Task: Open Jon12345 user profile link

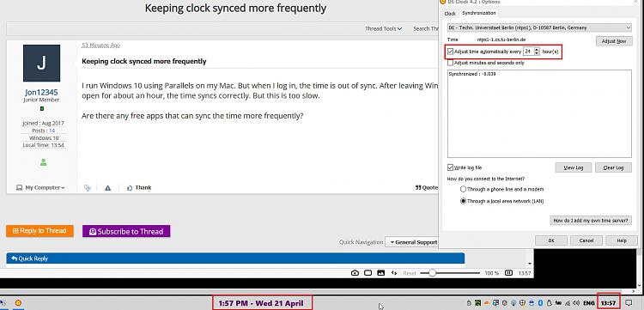Action: (x=41, y=93)
